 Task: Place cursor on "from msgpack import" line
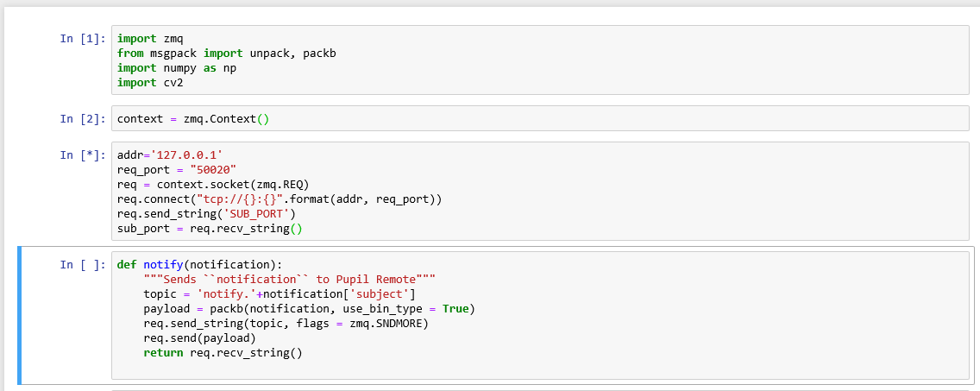coord(226,54)
